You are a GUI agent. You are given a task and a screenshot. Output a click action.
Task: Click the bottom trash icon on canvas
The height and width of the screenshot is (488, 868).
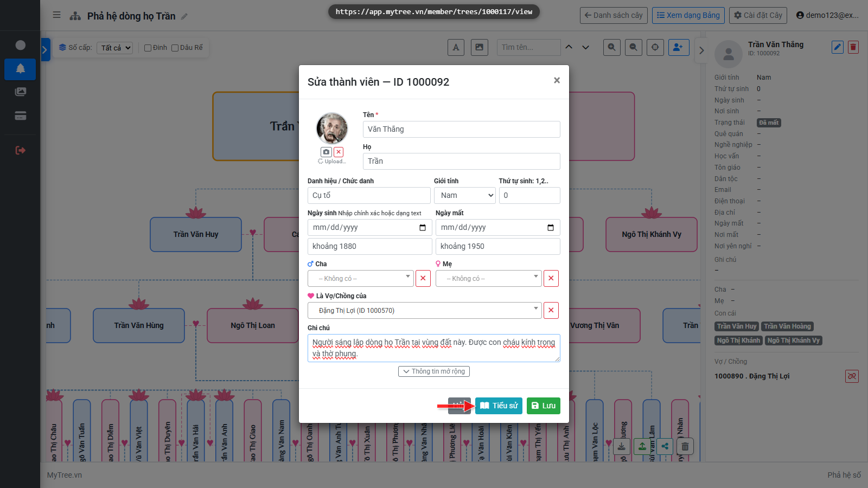click(x=685, y=446)
